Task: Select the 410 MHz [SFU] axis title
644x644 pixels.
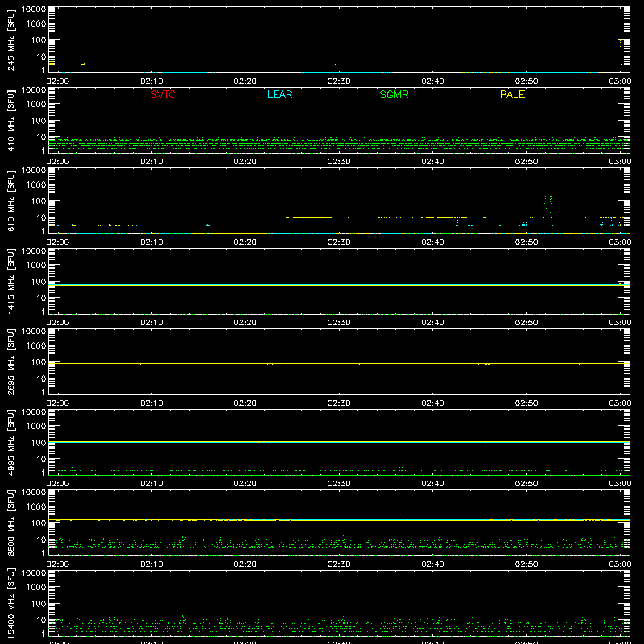Action: tap(11, 121)
